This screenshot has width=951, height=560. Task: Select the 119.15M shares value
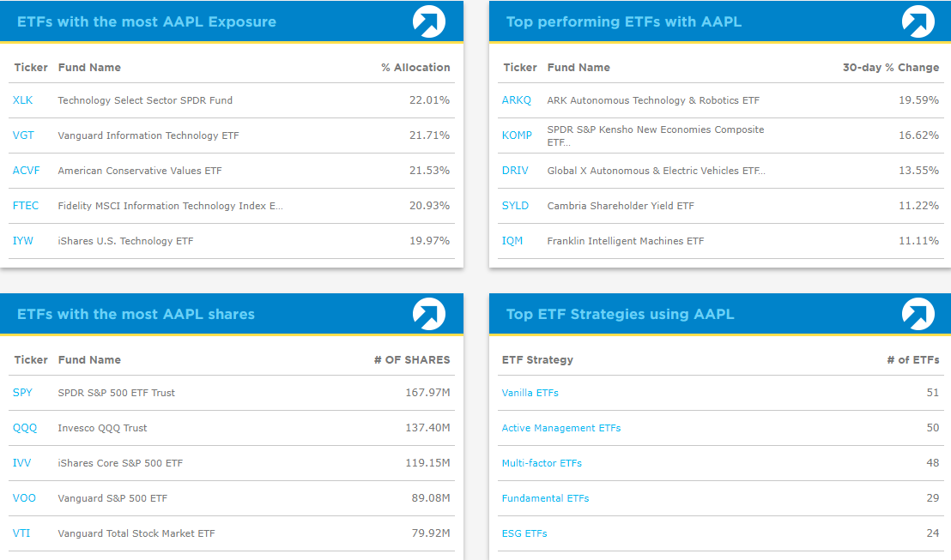pos(427,463)
